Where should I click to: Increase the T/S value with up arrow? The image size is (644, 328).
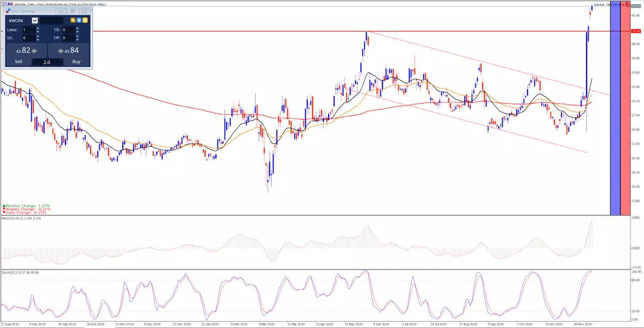coord(77,28)
